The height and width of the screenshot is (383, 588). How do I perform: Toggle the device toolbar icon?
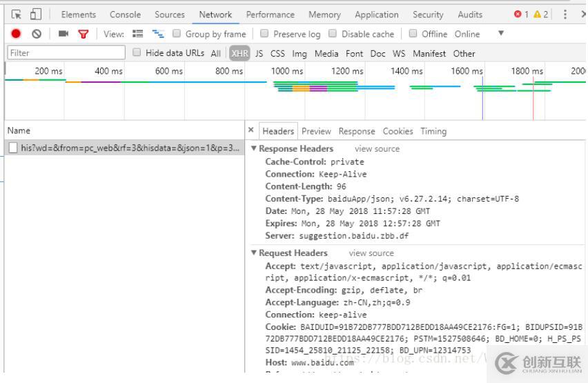(x=35, y=14)
